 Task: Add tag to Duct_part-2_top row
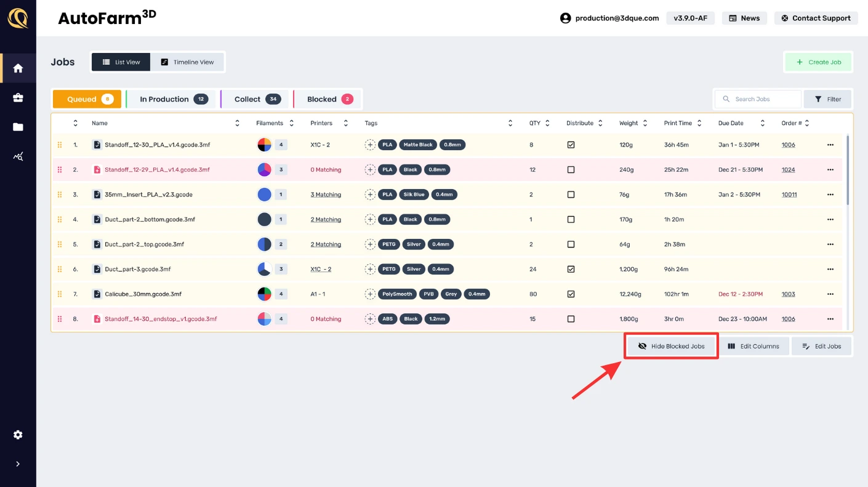pos(370,244)
